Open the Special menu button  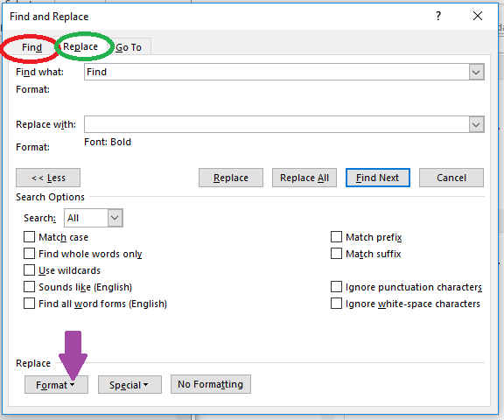point(129,385)
